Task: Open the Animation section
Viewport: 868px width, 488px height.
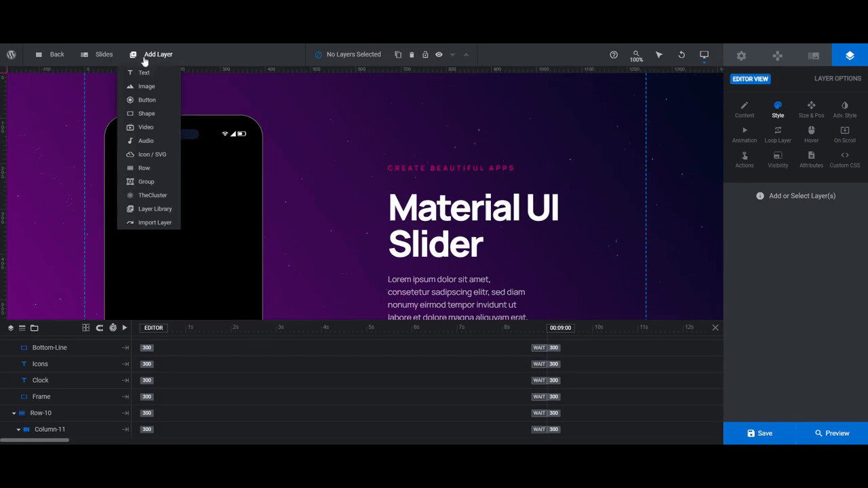Action: tap(745, 135)
